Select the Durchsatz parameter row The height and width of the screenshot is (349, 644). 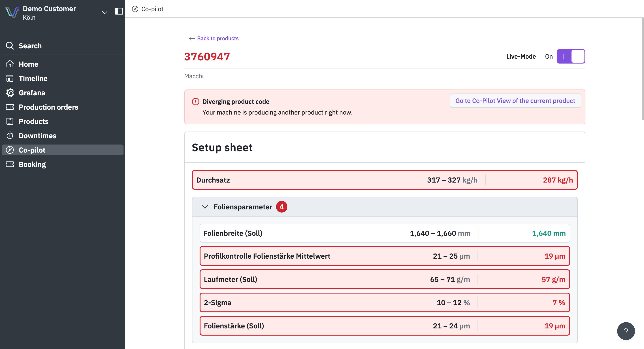click(x=384, y=180)
